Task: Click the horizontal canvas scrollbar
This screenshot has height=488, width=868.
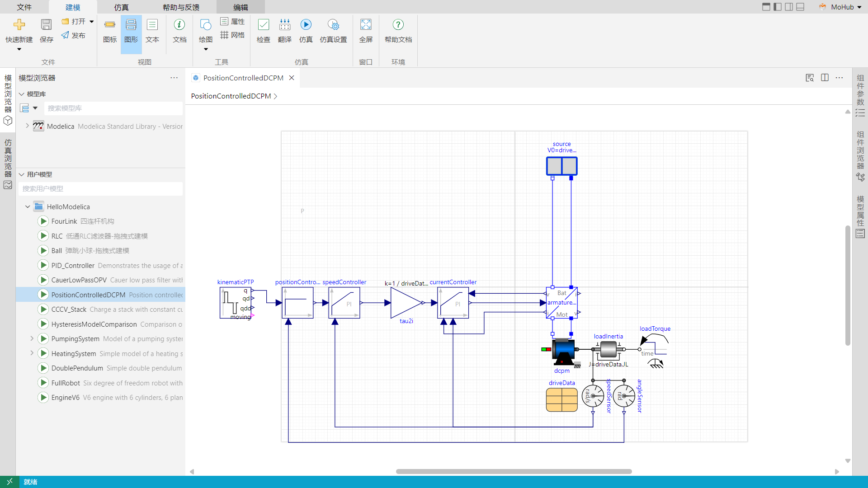Action: (x=514, y=471)
